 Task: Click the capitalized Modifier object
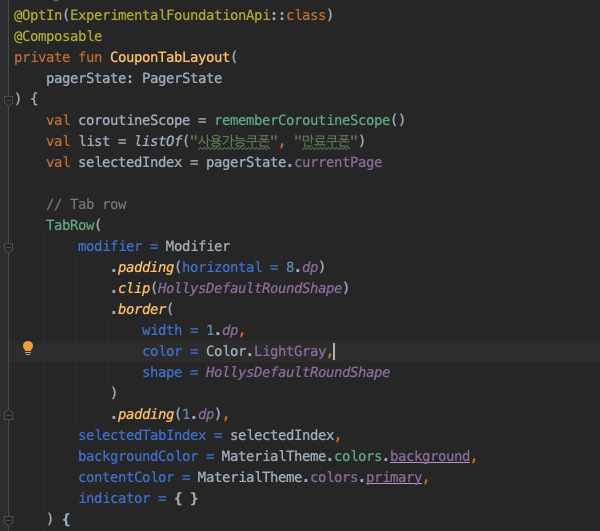click(198, 246)
